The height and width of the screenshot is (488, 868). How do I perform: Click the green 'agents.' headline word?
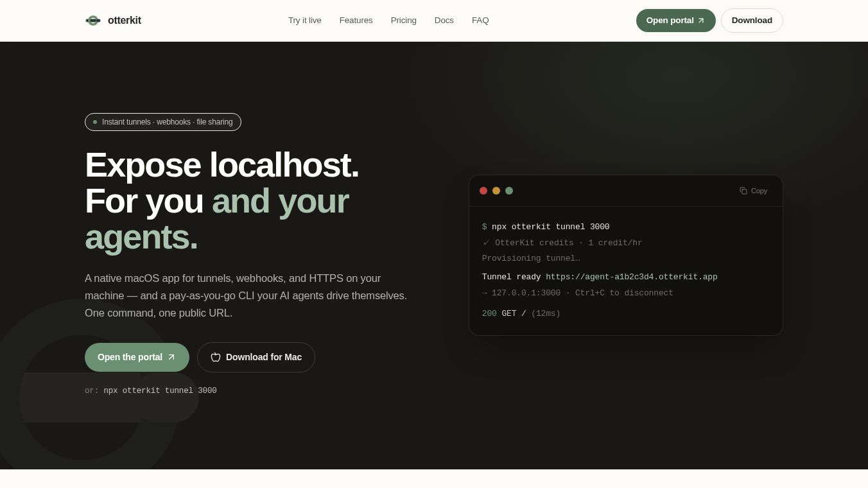(141, 237)
